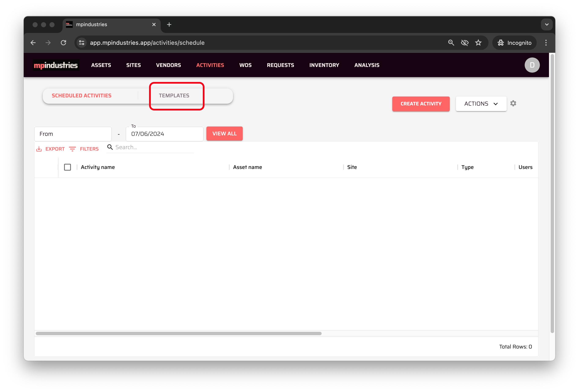Switch to the Templates tab
The width and height of the screenshot is (579, 392).
[x=174, y=96]
